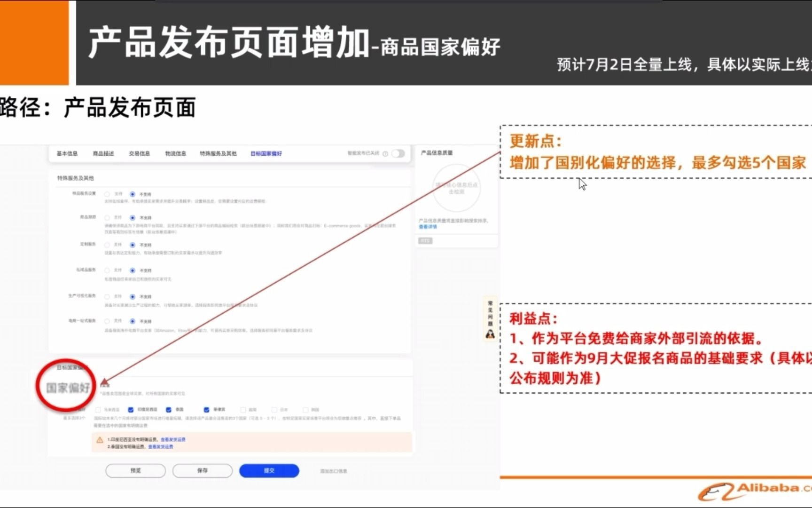The width and height of the screenshot is (812, 508).
Task: Click the 特殊服务及其他 section heading
Action: (76, 178)
